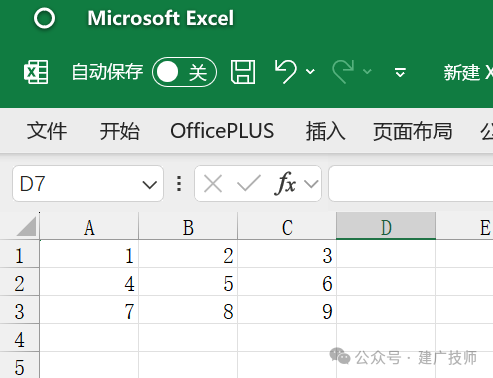Click cell A1 containing 1
This screenshot has height=378, width=493.
pos(89,254)
